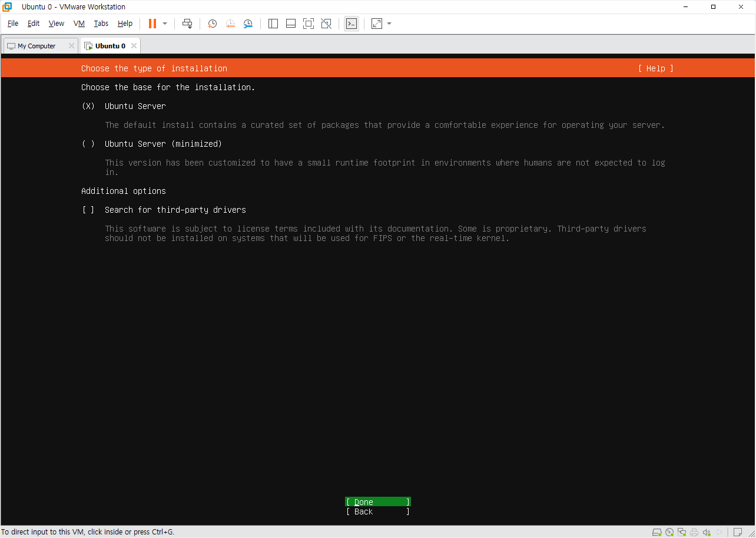This screenshot has height=538, width=756.
Task: Click the installer [ Help ] button
Action: (x=655, y=68)
